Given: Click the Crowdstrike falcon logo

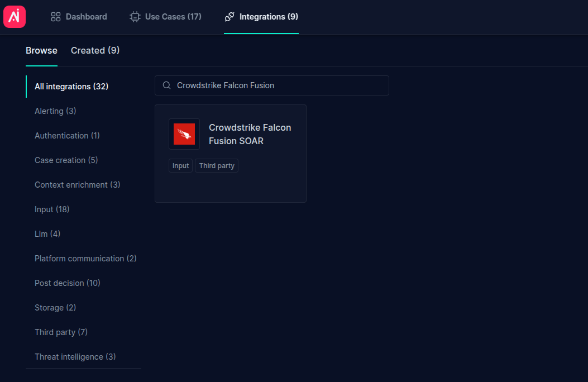Looking at the screenshot, I should (x=184, y=134).
